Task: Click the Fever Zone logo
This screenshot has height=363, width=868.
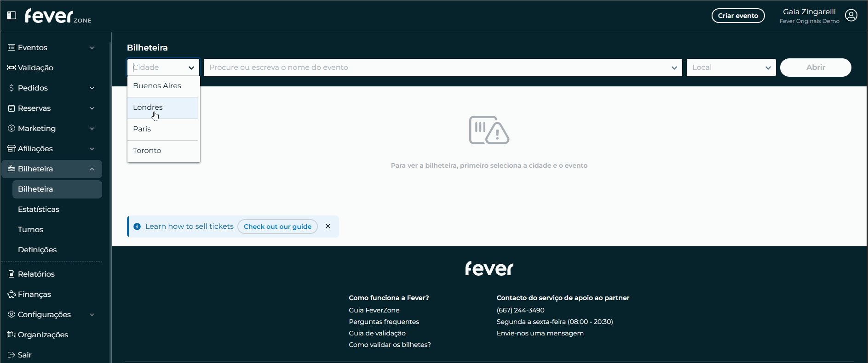Action: [58, 16]
